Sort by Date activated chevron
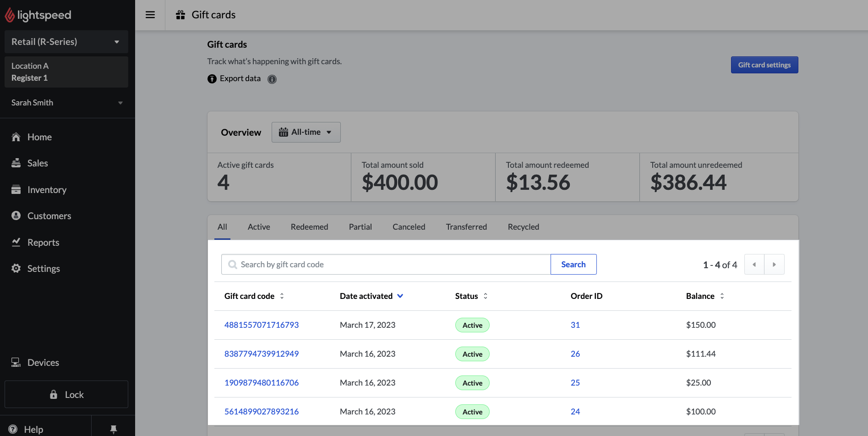Viewport: 868px width, 436px height. point(400,296)
